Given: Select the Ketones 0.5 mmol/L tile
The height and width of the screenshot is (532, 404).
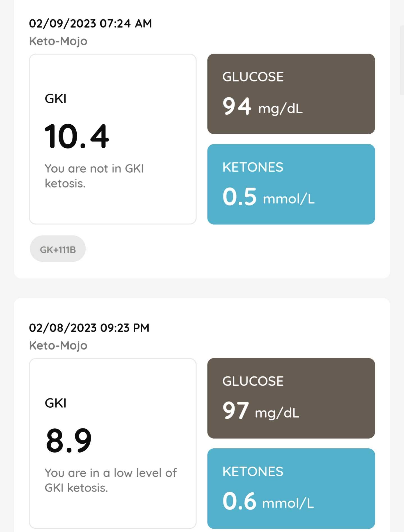Looking at the screenshot, I should 291,184.
